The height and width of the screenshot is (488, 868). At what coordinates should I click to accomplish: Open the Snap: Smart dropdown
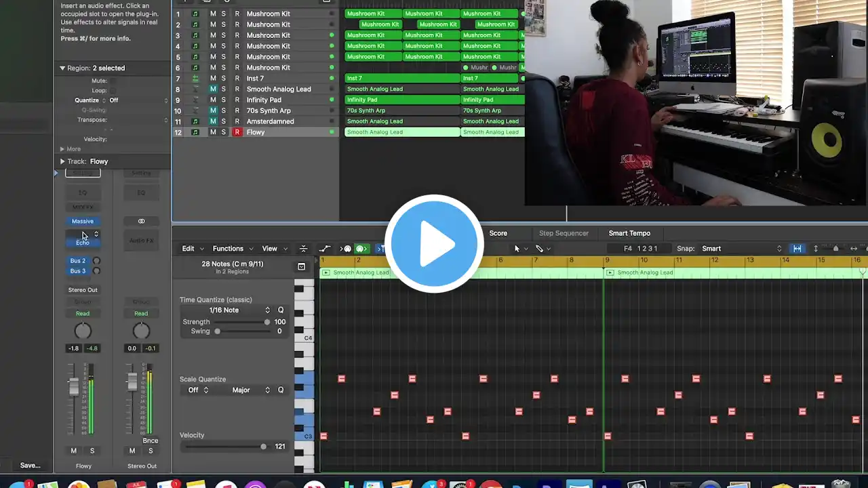[x=742, y=249]
